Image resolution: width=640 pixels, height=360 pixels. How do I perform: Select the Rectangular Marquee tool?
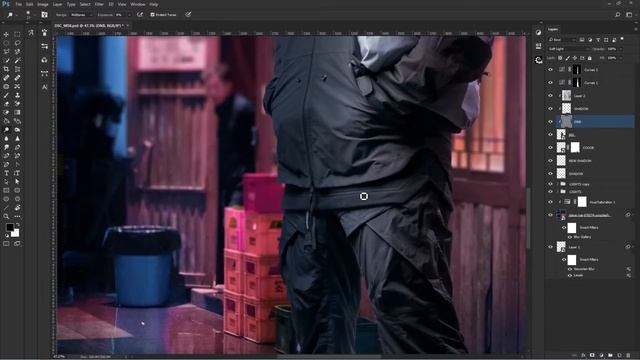17,34
